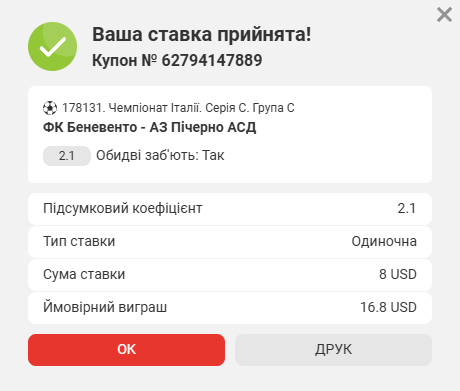Click the final coefficient value 2.1 on right

coord(407,208)
